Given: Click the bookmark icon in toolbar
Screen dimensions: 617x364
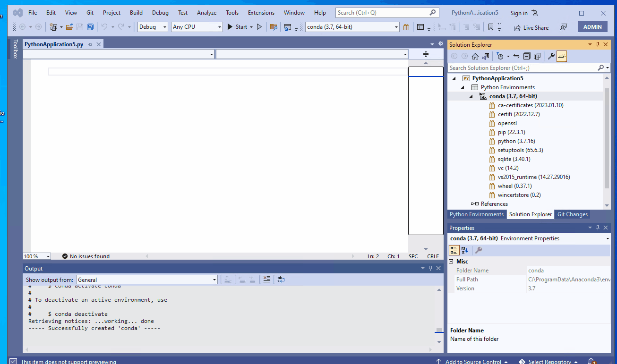Looking at the screenshot, I should [x=491, y=27].
